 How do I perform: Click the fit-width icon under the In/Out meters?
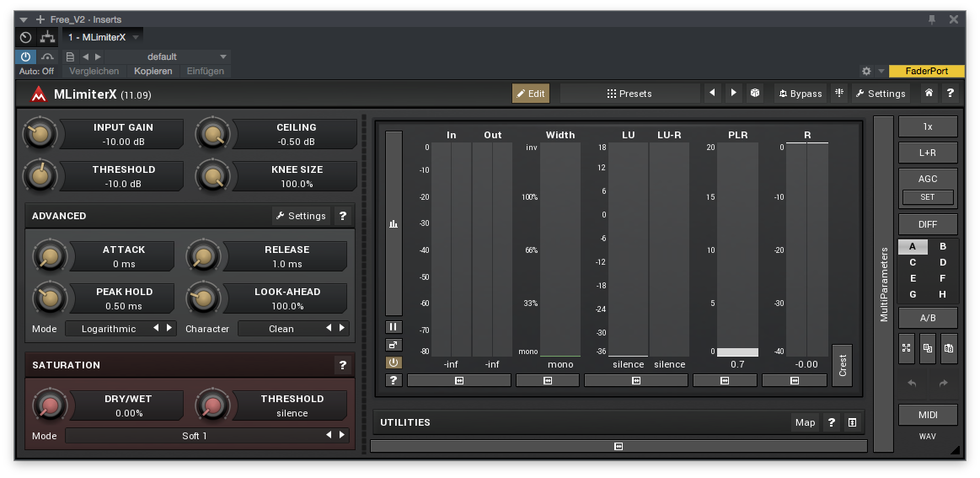coord(459,380)
